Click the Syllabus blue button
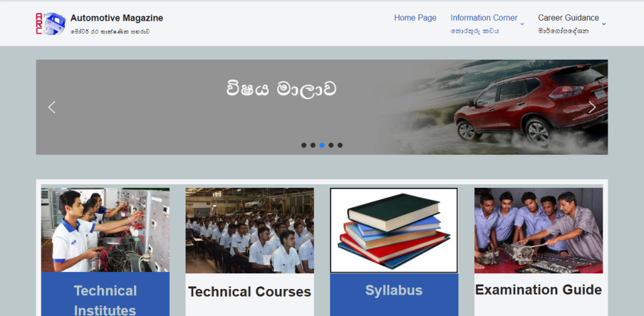Image resolution: width=644 pixels, height=316 pixels. (394, 290)
